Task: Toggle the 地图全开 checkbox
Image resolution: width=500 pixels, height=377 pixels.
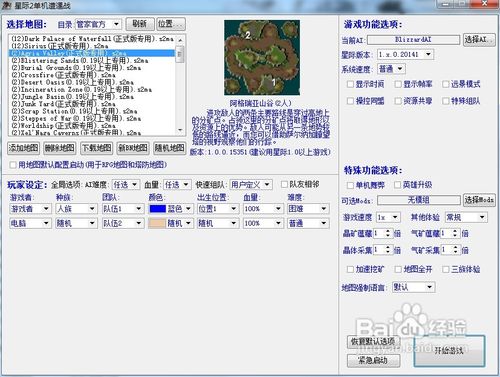Action: [x=398, y=269]
